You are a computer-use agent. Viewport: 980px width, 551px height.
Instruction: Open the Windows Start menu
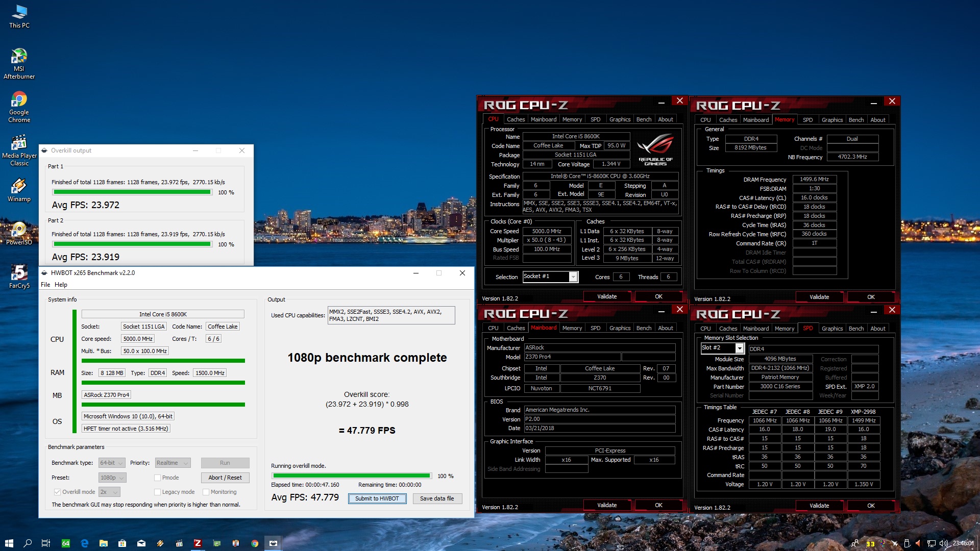tap(9, 543)
